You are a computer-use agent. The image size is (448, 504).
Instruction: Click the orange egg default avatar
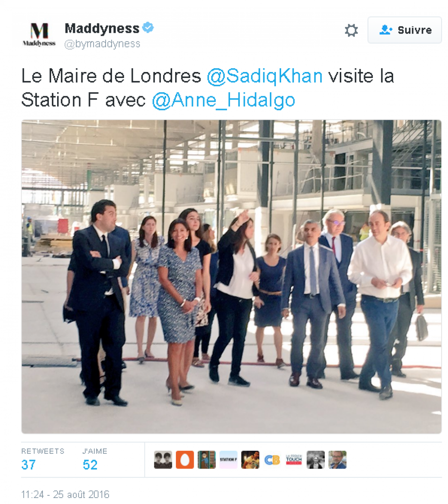coord(185,460)
